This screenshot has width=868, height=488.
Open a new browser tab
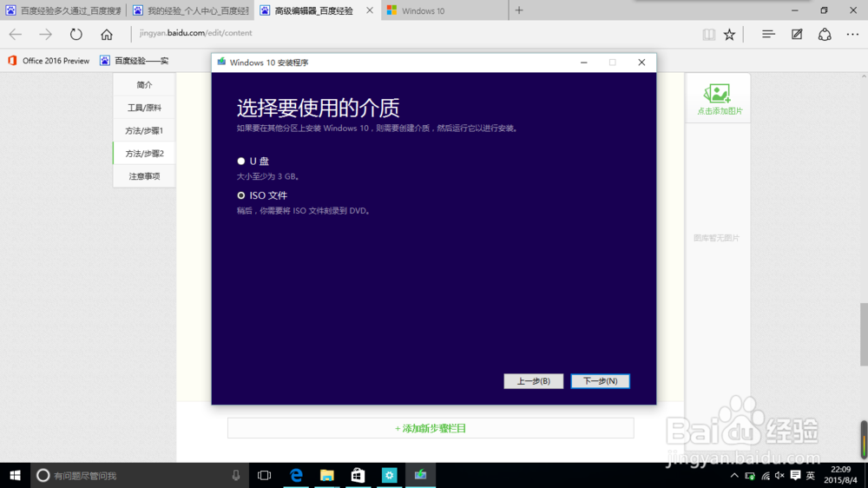coord(519,10)
